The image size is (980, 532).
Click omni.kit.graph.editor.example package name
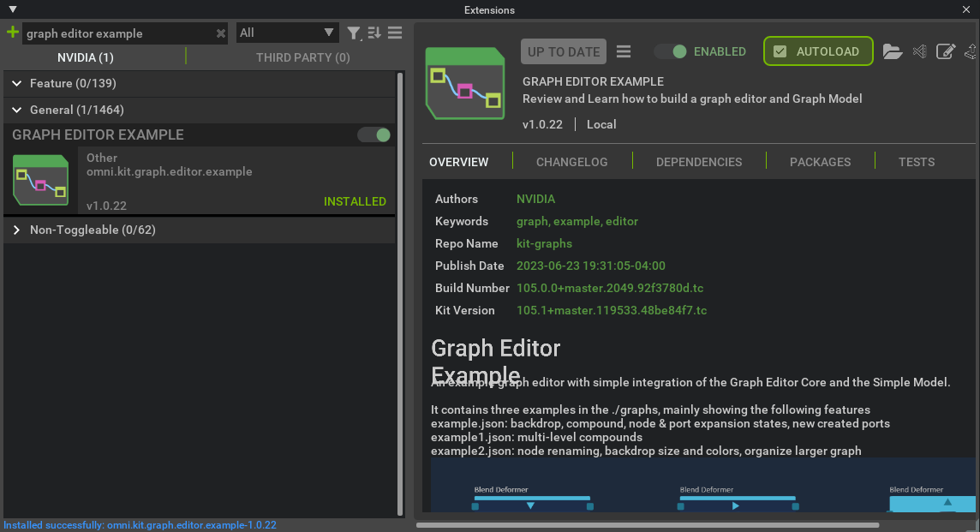coord(170,171)
